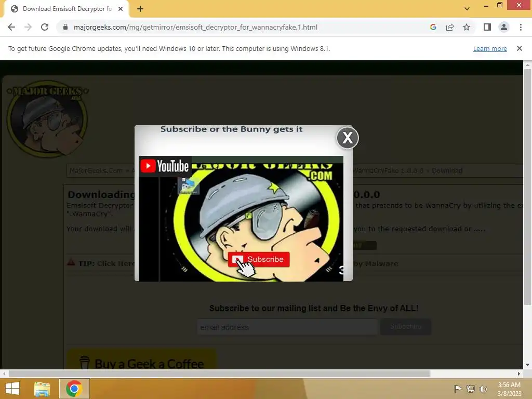Dismiss the Chrome updates info bar
This screenshot has width=532, height=399.
[520, 48]
